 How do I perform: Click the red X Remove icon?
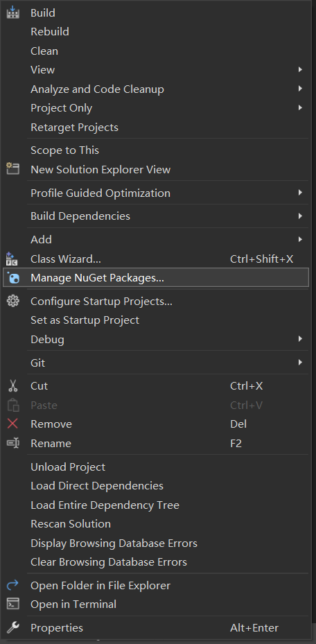pos(12,424)
